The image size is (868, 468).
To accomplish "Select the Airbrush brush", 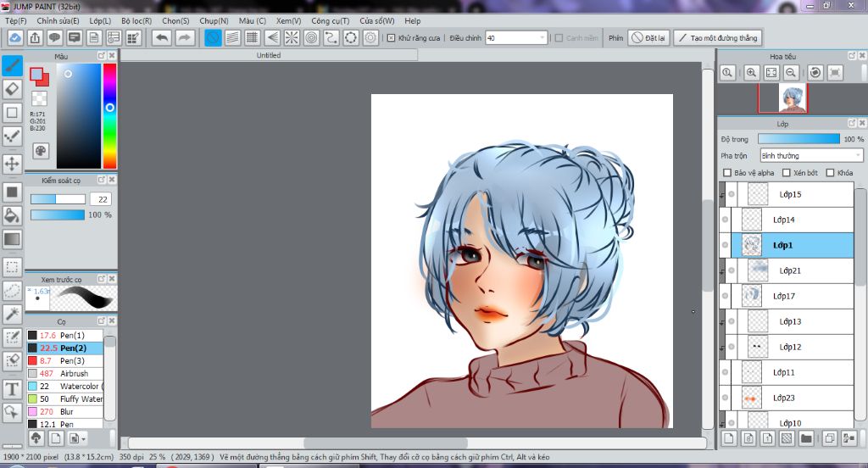I will coord(64,373).
